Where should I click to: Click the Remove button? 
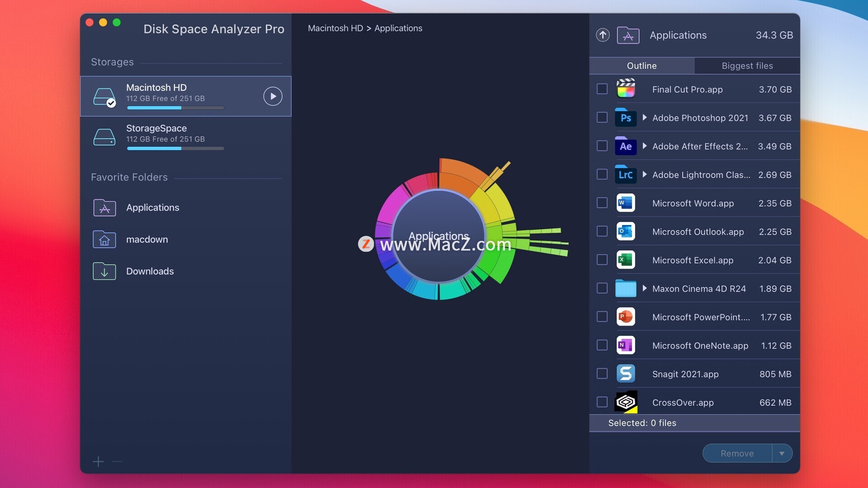737,453
